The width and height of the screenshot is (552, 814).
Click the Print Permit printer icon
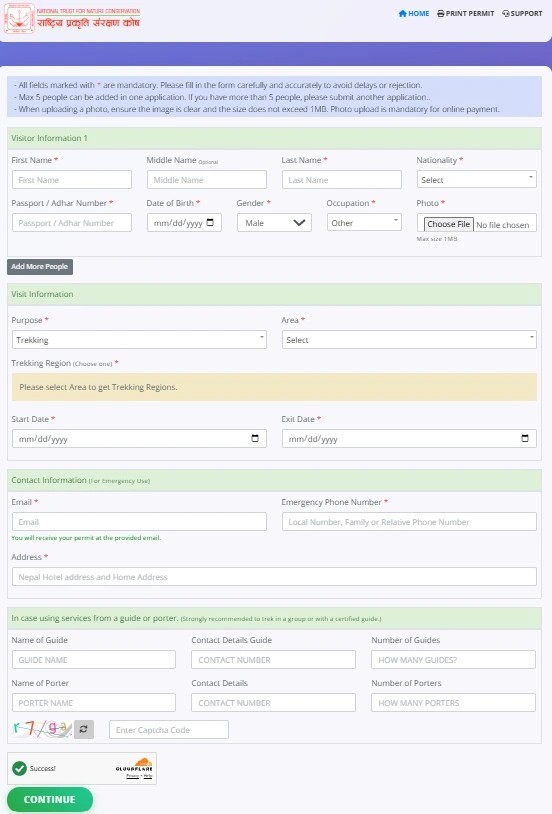coord(440,13)
